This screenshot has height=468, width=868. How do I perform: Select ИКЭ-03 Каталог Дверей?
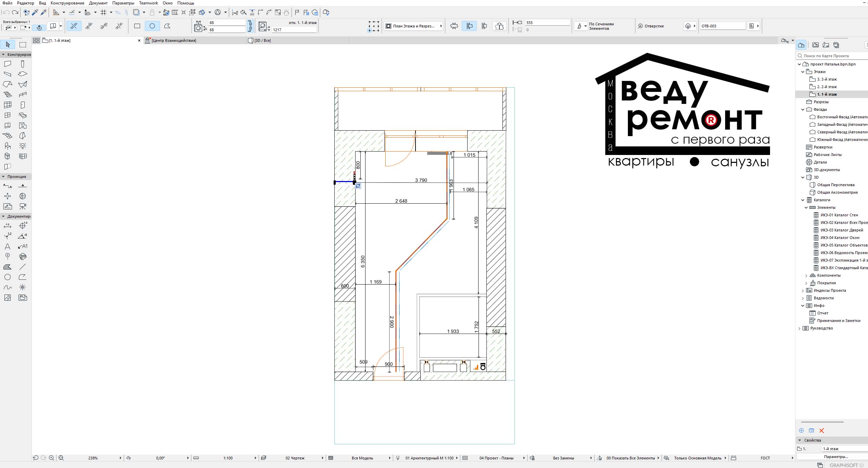click(x=842, y=230)
